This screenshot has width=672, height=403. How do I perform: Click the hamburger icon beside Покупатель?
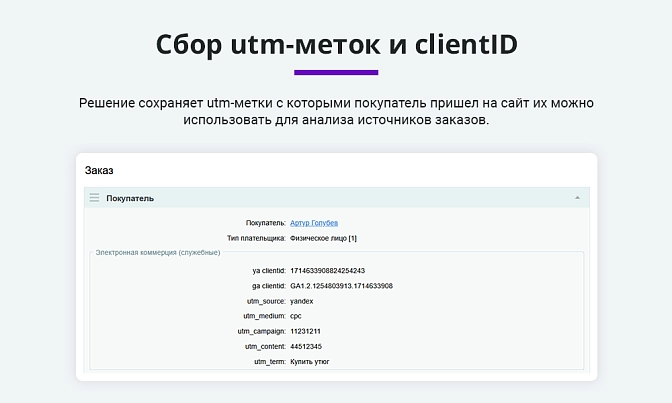(x=94, y=198)
